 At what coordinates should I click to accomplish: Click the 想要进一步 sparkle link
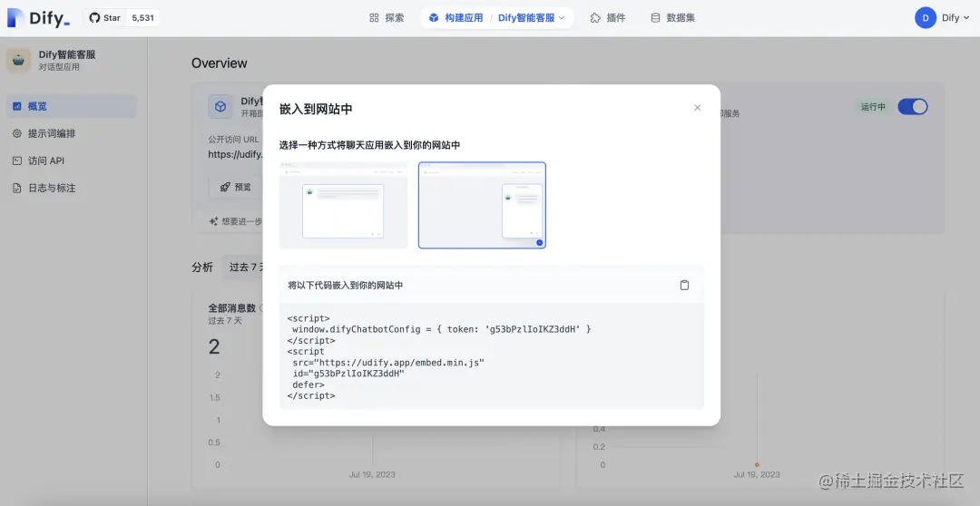pyautogui.click(x=236, y=221)
